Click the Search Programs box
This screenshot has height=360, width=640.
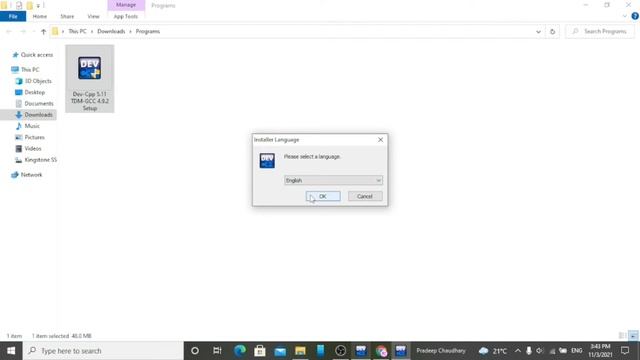(x=600, y=31)
